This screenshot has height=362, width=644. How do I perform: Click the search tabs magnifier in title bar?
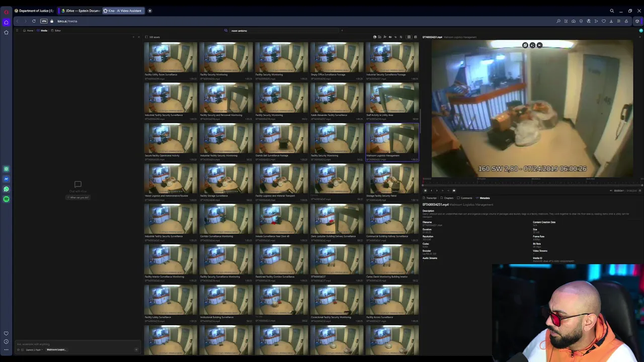pos(612,11)
